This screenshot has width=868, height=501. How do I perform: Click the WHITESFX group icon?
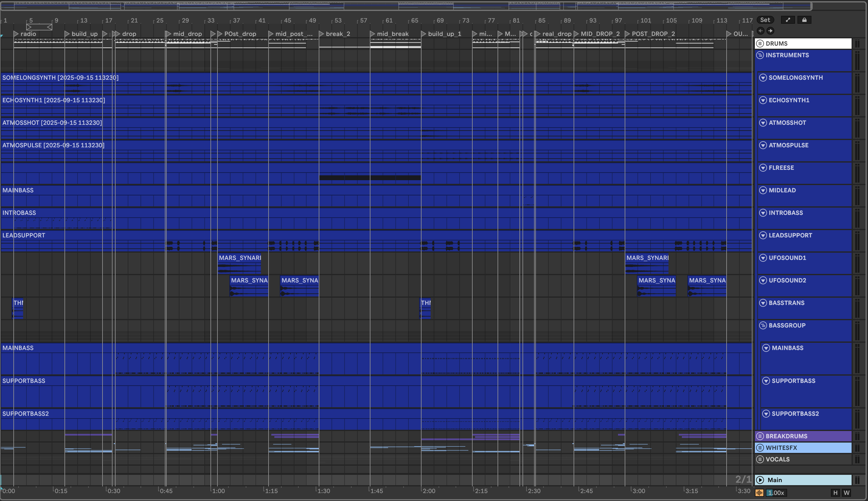(x=760, y=448)
